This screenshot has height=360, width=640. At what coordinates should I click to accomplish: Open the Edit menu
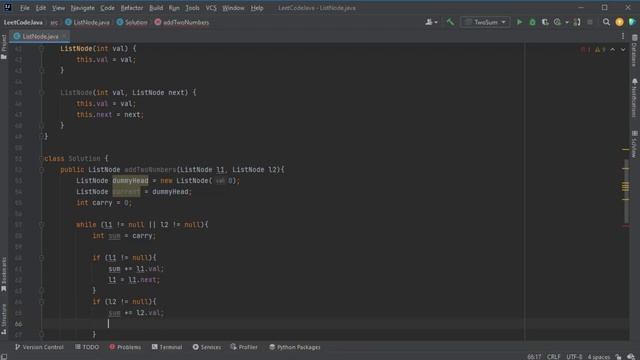[x=40, y=8]
